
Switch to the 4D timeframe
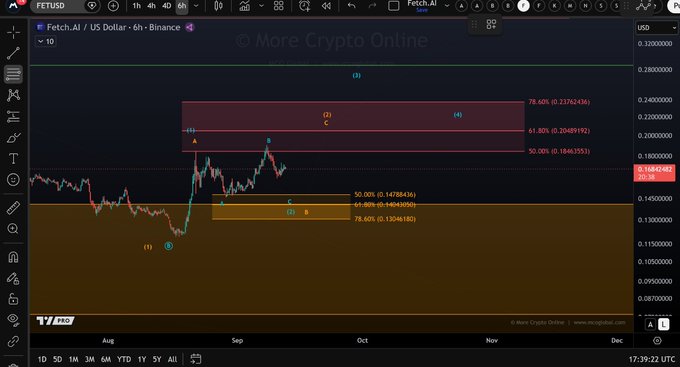tap(167, 6)
